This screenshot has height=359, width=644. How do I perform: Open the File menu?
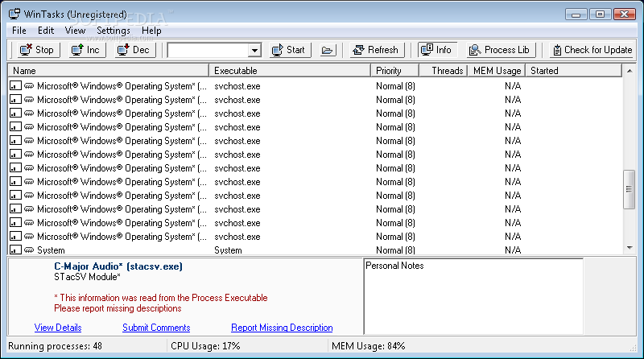tap(19, 31)
